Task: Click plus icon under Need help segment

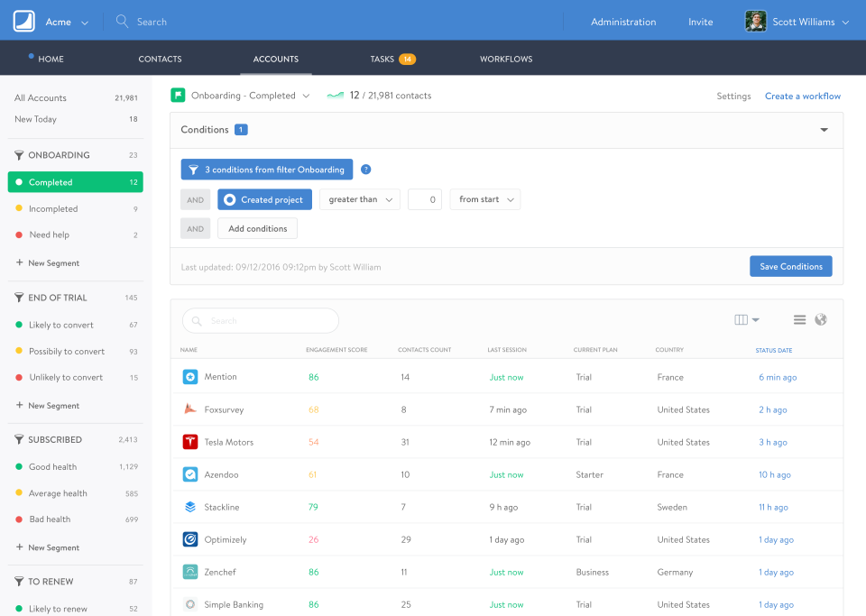Action: tap(19, 262)
